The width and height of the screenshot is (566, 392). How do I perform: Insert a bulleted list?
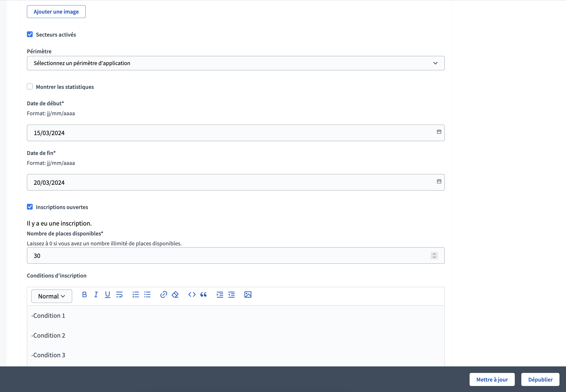pyautogui.click(x=147, y=295)
